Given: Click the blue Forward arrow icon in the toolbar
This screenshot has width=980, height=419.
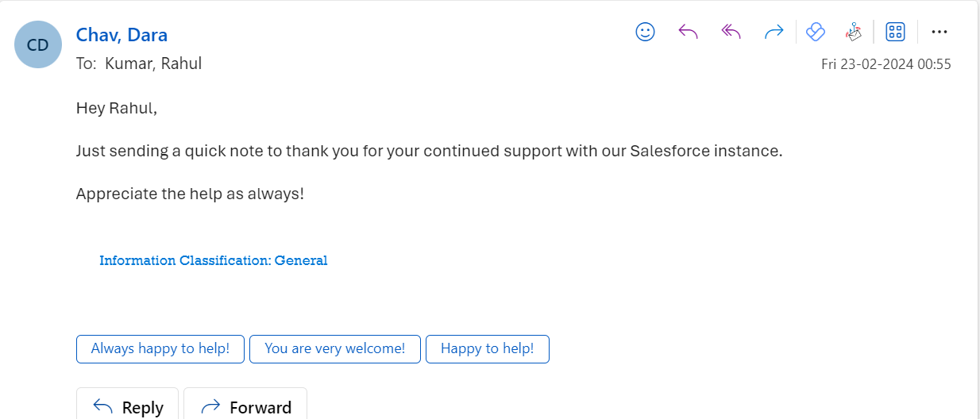Looking at the screenshot, I should click(774, 32).
